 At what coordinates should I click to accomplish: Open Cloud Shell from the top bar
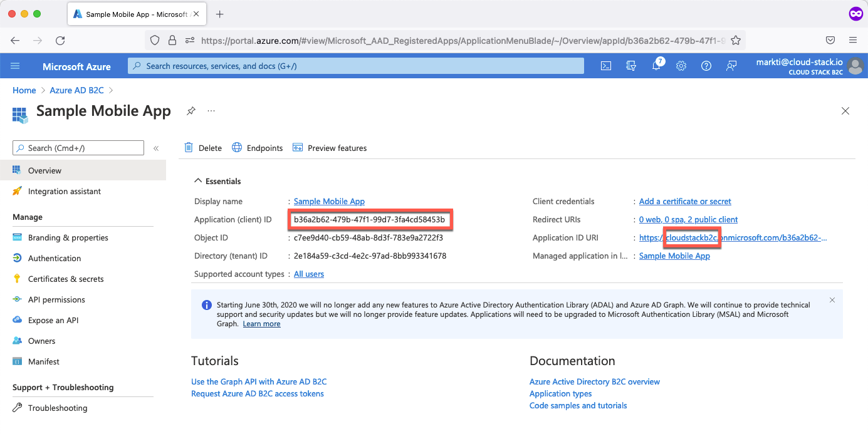click(606, 66)
